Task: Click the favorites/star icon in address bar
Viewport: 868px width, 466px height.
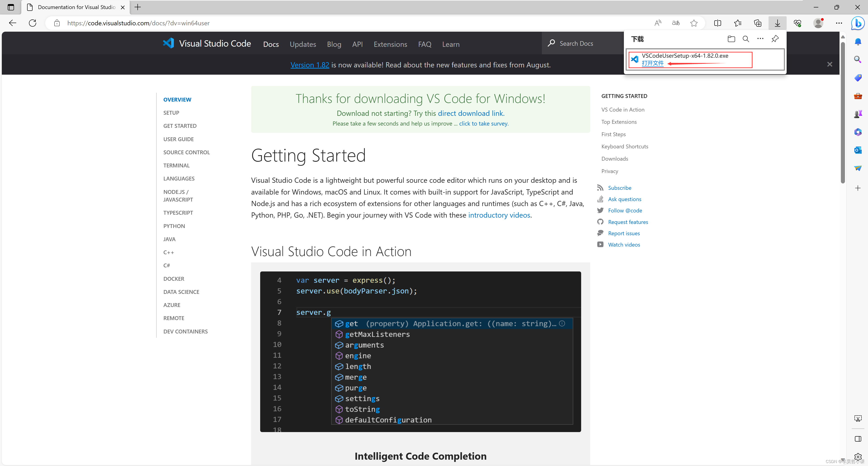Action: (x=693, y=23)
